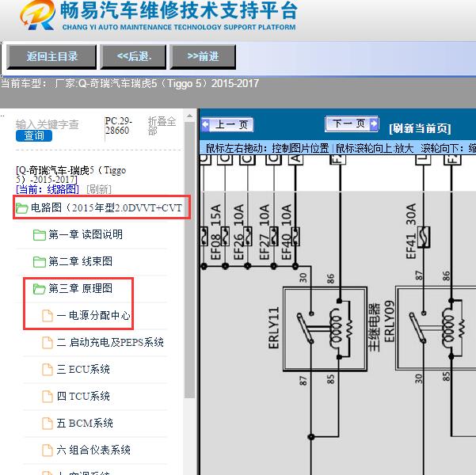Image resolution: width=476 pixels, height=475 pixels.
Task: Click the page icon beside 六 组合仪表系统
Action: coord(47,450)
